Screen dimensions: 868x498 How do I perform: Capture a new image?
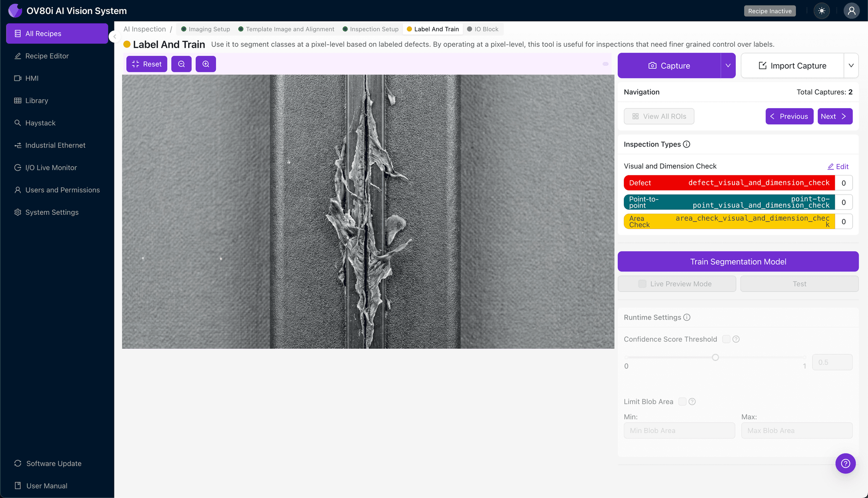(669, 66)
